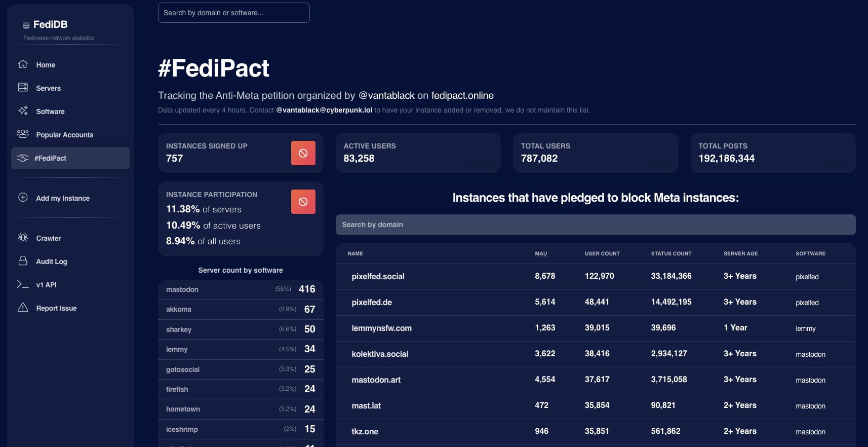The height and width of the screenshot is (447, 868).
Task: Click the Total Users value 787,082
Action: [x=539, y=158]
